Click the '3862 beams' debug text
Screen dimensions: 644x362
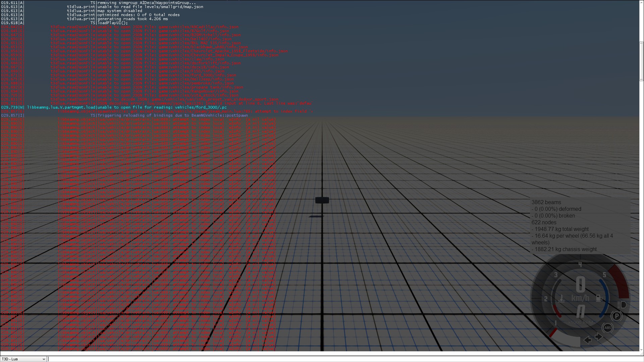[x=546, y=202]
